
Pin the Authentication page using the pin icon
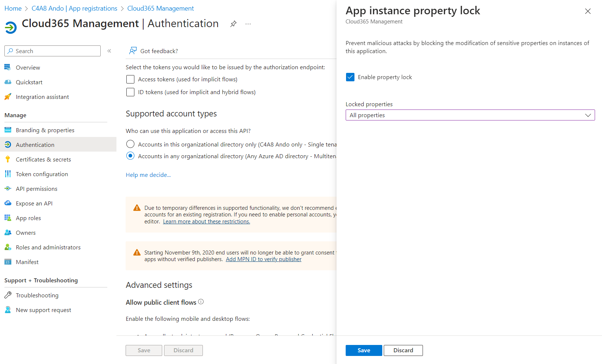click(x=233, y=24)
